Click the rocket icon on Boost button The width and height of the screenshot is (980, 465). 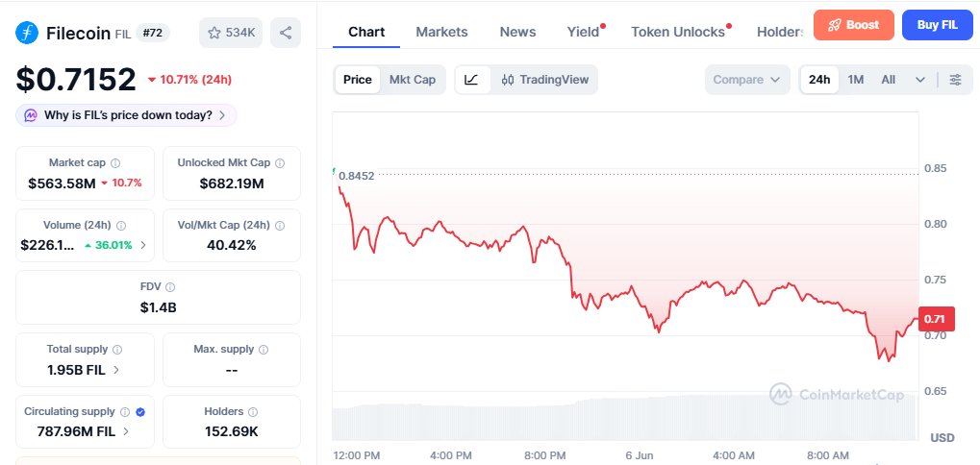pos(835,25)
